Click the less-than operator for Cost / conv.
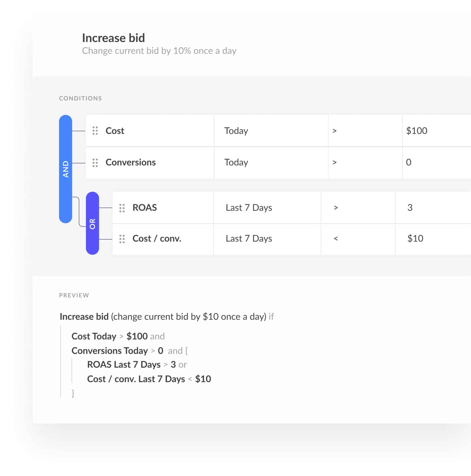The width and height of the screenshot is (471, 476). [336, 239]
